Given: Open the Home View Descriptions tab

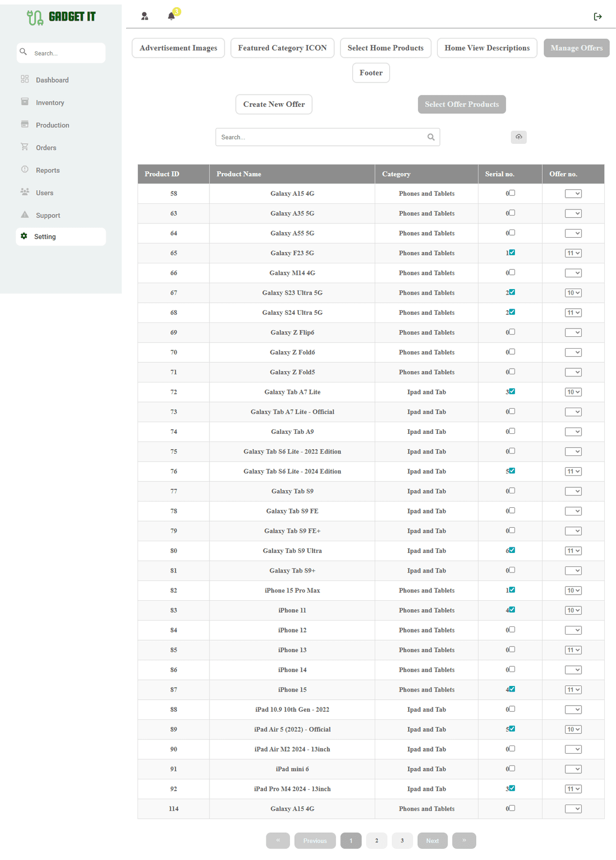Looking at the screenshot, I should [x=487, y=48].
